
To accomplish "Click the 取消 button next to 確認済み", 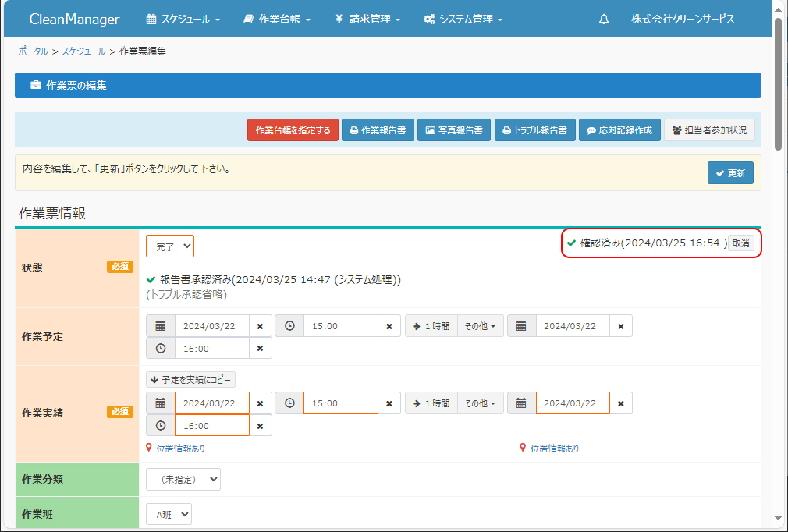I will pyautogui.click(x=740, y=243).
